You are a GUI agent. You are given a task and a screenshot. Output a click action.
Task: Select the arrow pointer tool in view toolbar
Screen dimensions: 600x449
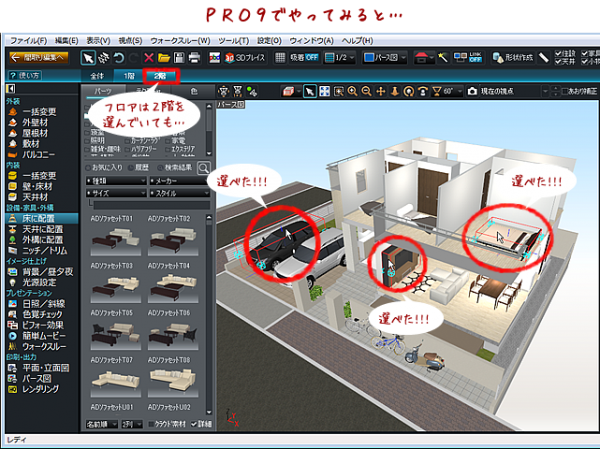(310, 91)
